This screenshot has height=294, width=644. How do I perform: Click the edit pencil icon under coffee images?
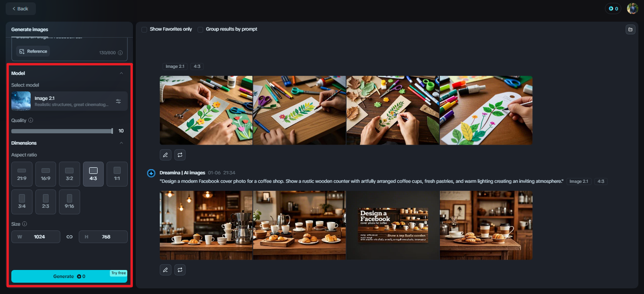(x=165, y=270)
